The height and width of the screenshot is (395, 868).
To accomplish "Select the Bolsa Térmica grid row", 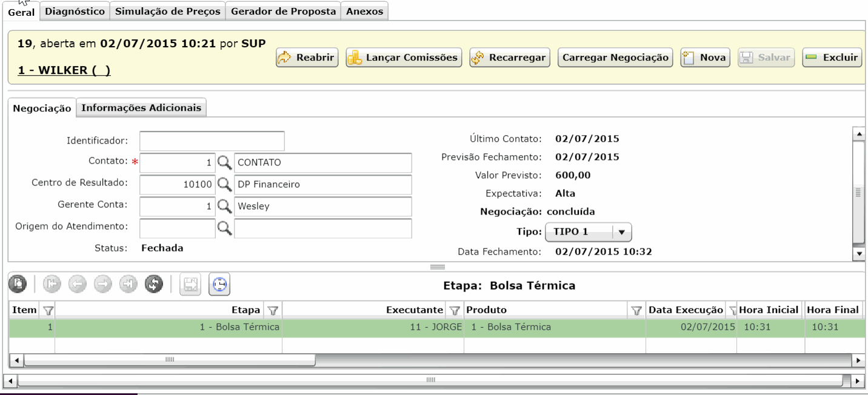I will pyautogui.click(x=436, y=327).
